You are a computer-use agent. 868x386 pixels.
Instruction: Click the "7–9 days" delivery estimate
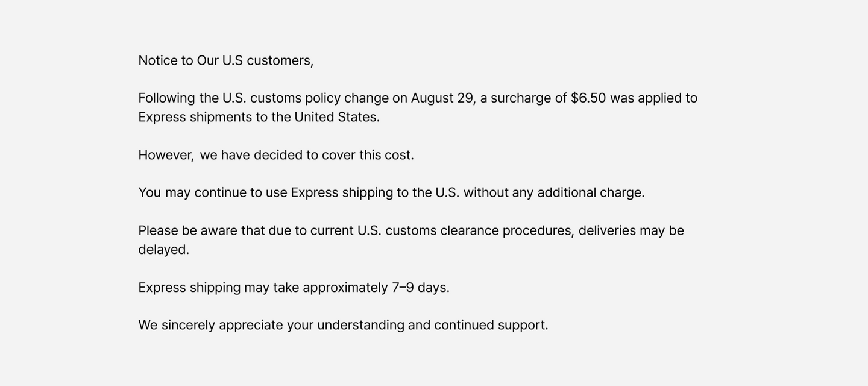pyautogui.click(x=420, y=288)
